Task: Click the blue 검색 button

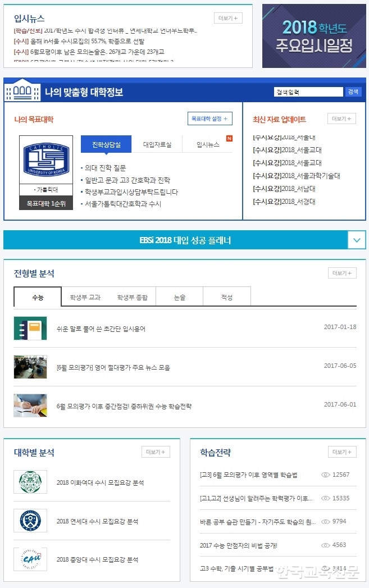Action: [x=353, y=92]
